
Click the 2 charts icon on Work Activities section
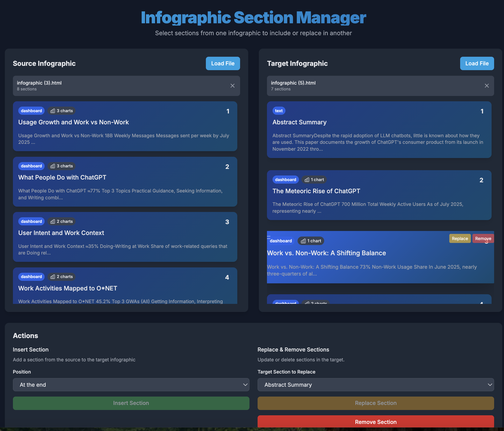click(61, 277)
